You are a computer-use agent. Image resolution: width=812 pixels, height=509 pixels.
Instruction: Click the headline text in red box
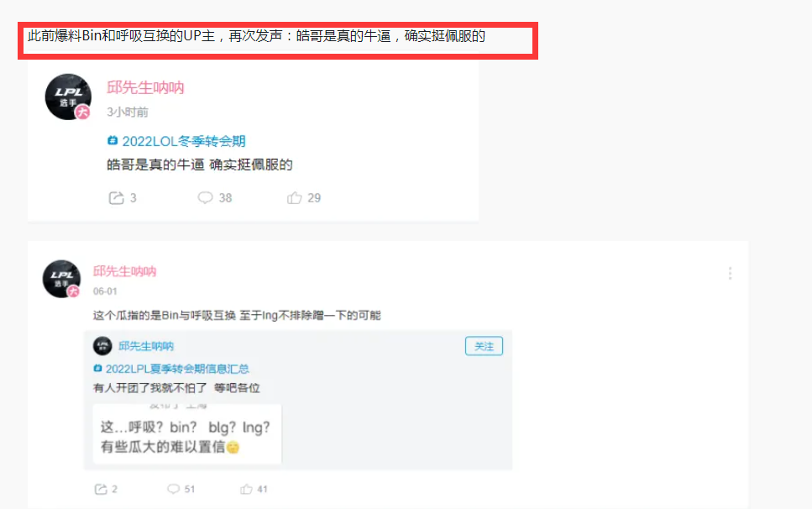[257, 36]
